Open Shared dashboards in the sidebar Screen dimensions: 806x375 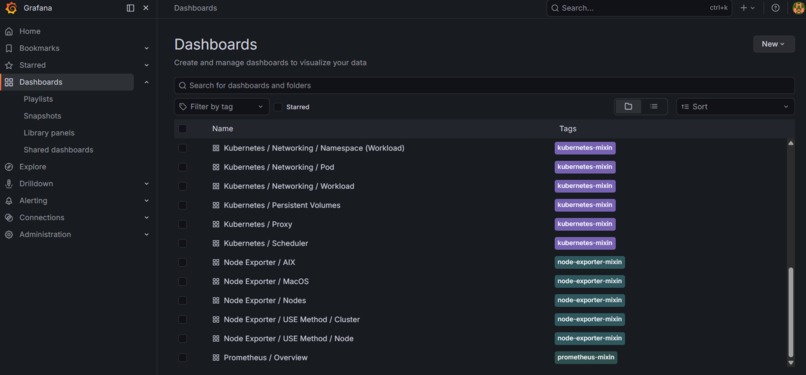(58, 150)
